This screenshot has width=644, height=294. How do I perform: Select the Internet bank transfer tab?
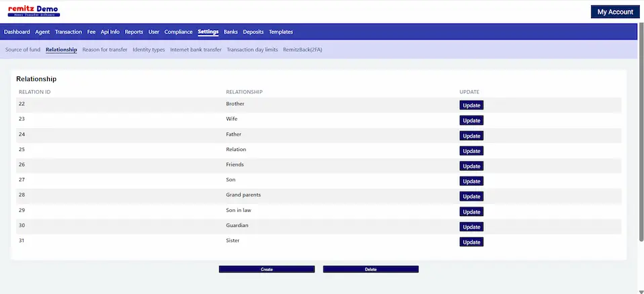(x=196, y=50)
